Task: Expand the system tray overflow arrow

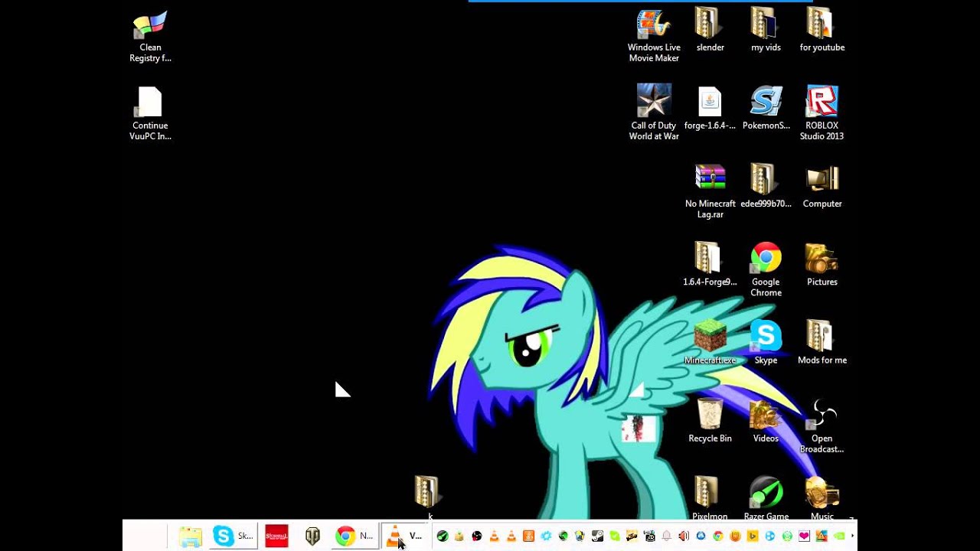Action: point(852,536)
